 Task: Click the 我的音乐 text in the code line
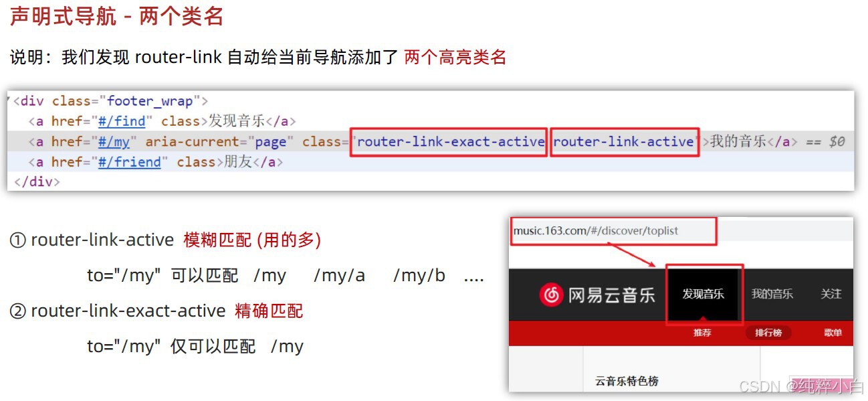tap(738, 141)
